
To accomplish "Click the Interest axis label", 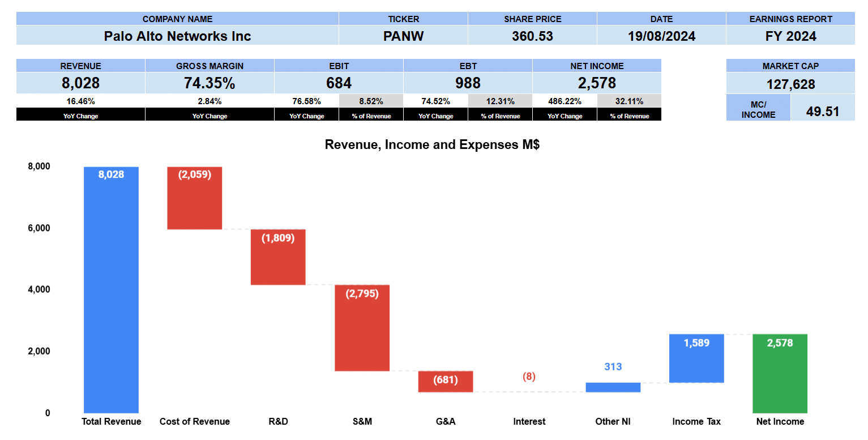I will tap(529, 422).
